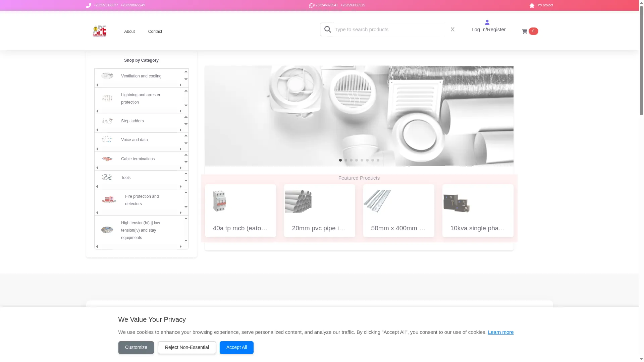Screen dimensions: 644x362
Task: Click left scroll arrow under Voice and data
Action: pyautogui.click(x=97, y=149)
